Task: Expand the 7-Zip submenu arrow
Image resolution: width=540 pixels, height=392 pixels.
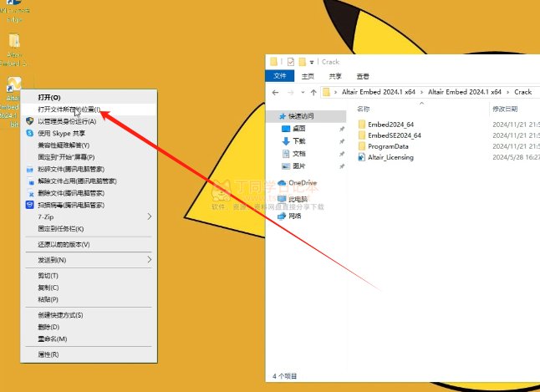Action: click(x=149, y=216)
